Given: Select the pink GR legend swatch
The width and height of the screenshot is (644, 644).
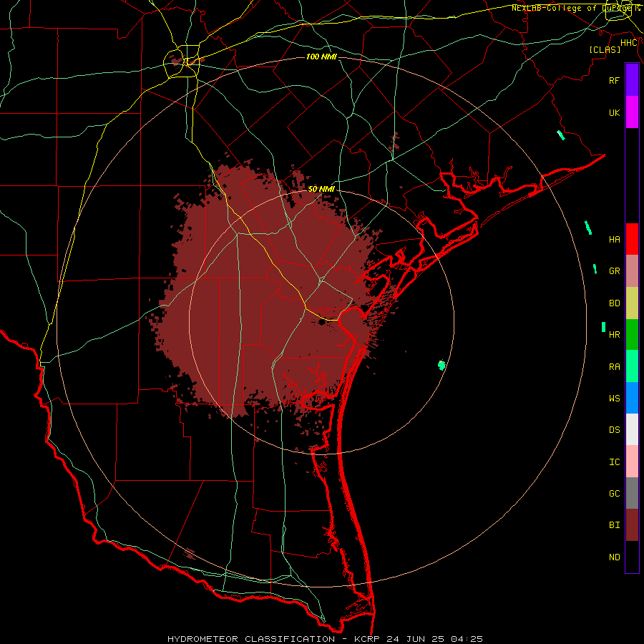Looking at the screenshot, I should click(x=632, y=271).
